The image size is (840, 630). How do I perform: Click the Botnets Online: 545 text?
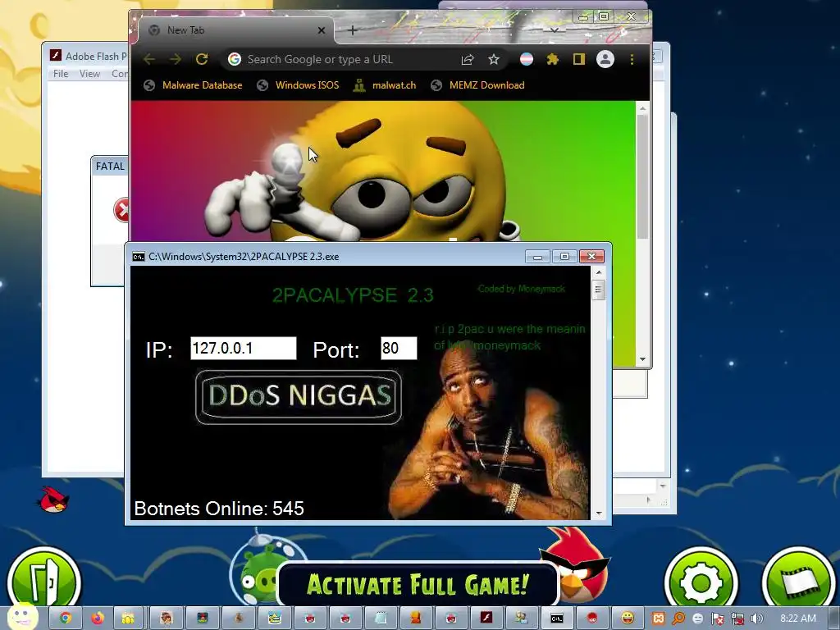point(219,509)
